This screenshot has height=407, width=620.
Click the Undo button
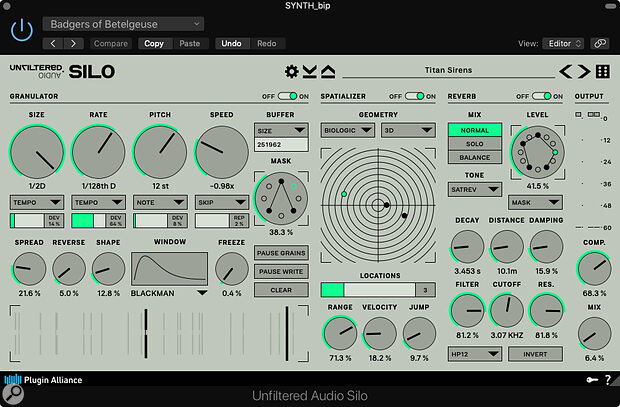231,44
